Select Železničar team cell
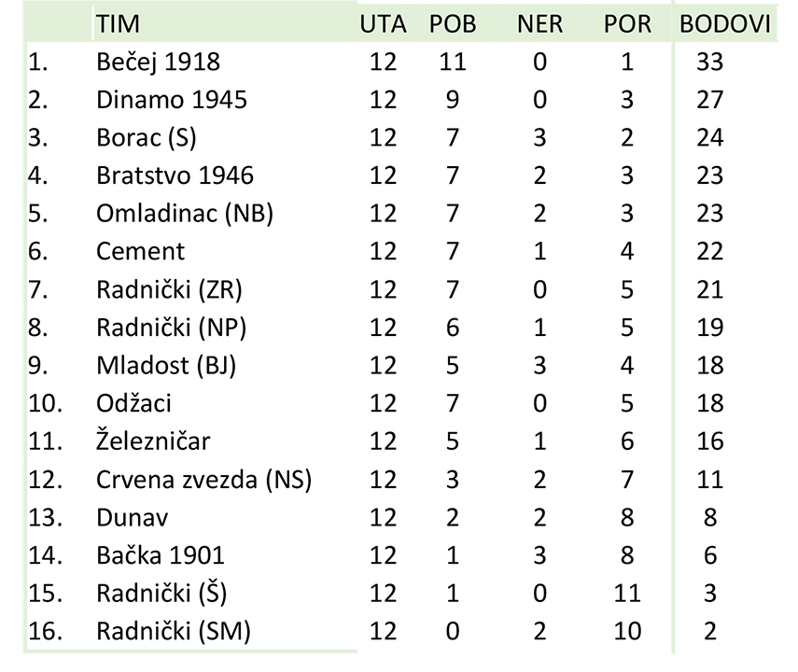 point(153,441)
